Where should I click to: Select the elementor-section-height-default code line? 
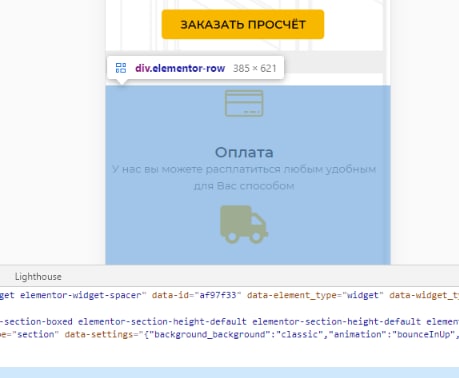[229, 322]
